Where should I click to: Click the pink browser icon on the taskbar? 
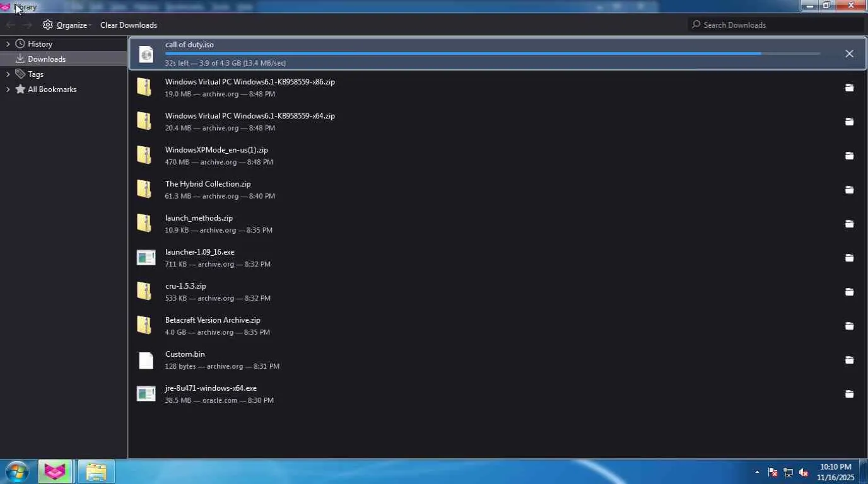click(x=56, y=471)
